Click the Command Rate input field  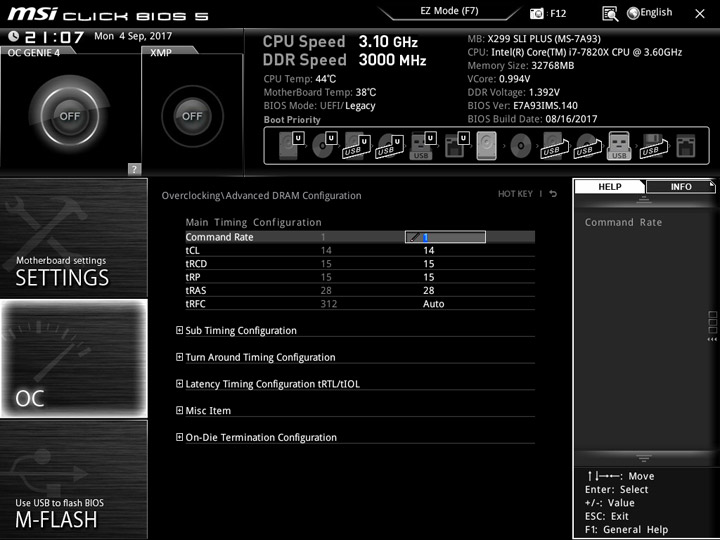click(445, 237)
